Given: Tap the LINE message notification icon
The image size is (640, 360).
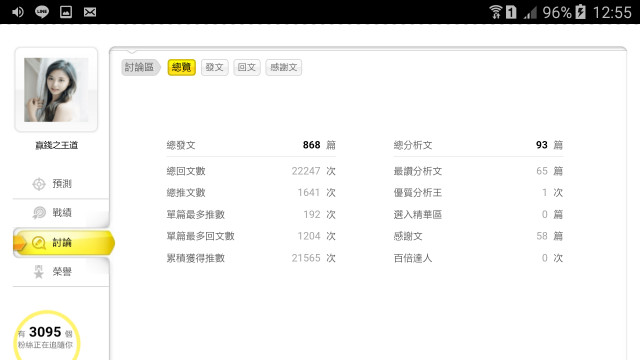Looking at the screenshot, I should 42,12.
